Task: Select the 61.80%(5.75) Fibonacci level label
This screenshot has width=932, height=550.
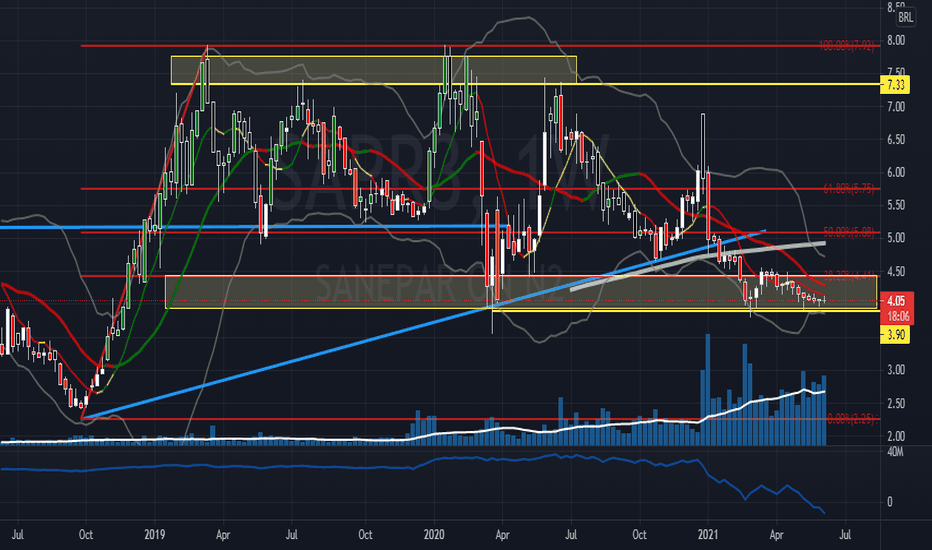Action: 849,189
